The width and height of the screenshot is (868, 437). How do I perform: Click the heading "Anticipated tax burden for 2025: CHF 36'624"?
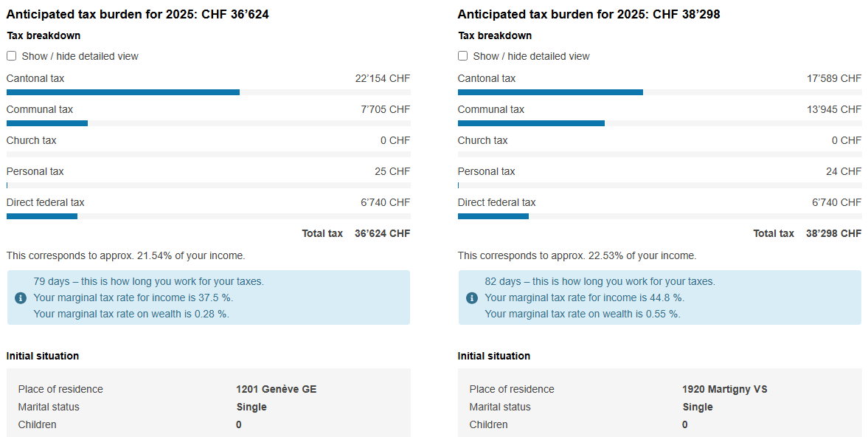pyautogui.click(x=138, y=14)
